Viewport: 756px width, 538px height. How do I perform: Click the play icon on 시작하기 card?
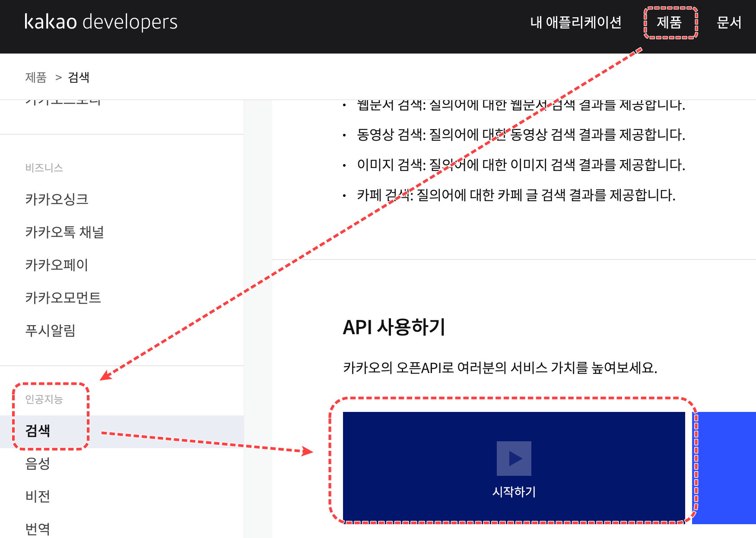[514, 458]
